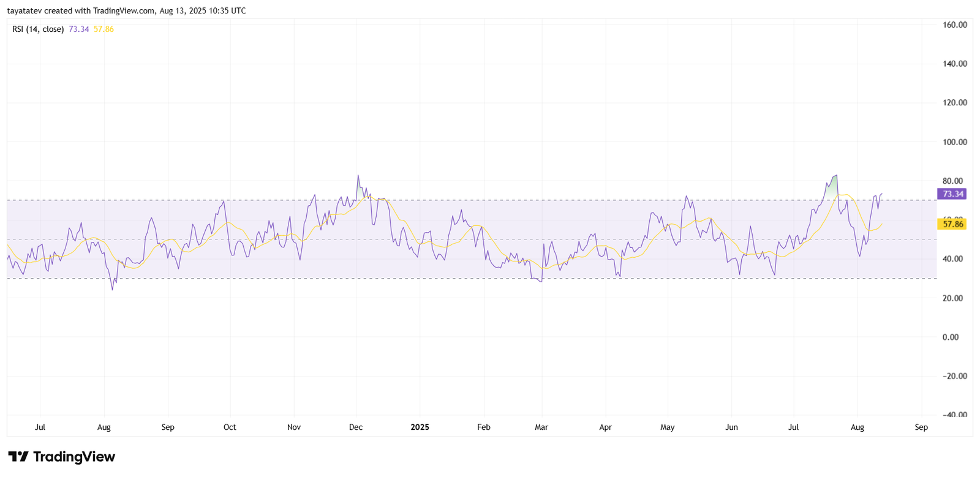Viewport: 980px width, 477px height.
Task: Click the 20.00 axis level
Action: click(952, 298)
